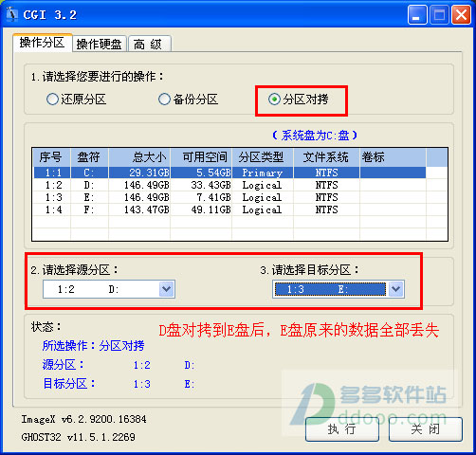Click the 关闭 button

point(426,429)
